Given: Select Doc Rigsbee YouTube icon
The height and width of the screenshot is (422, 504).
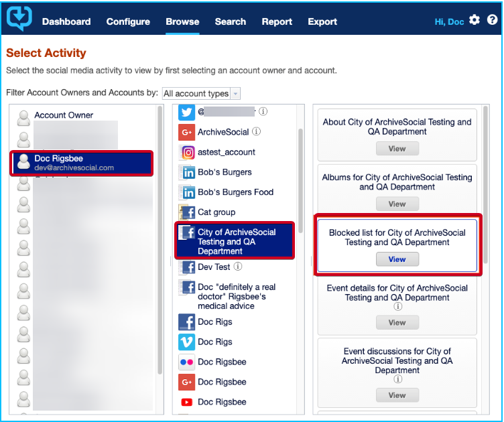Looking at the screenshot, I should coord(186,402).
